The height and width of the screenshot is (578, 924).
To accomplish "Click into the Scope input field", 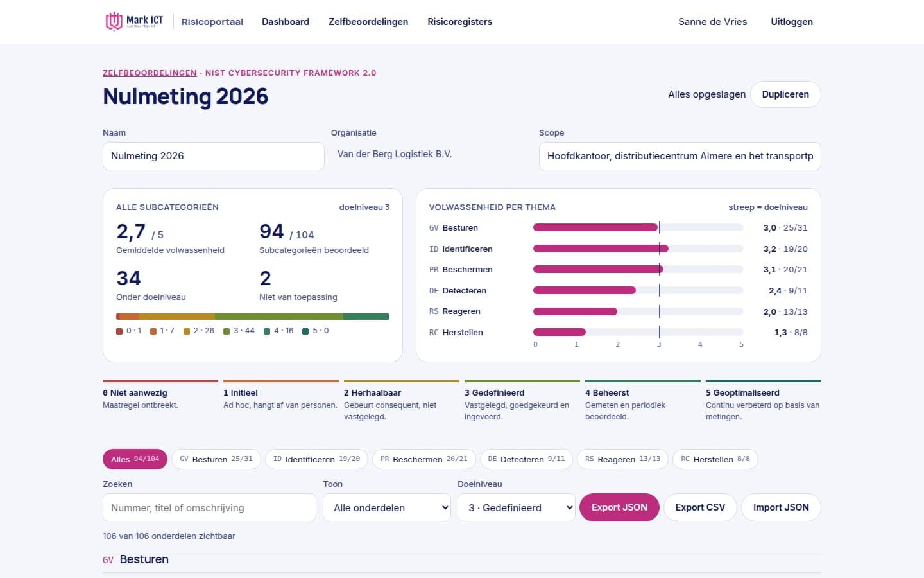I will pos(680,156).
